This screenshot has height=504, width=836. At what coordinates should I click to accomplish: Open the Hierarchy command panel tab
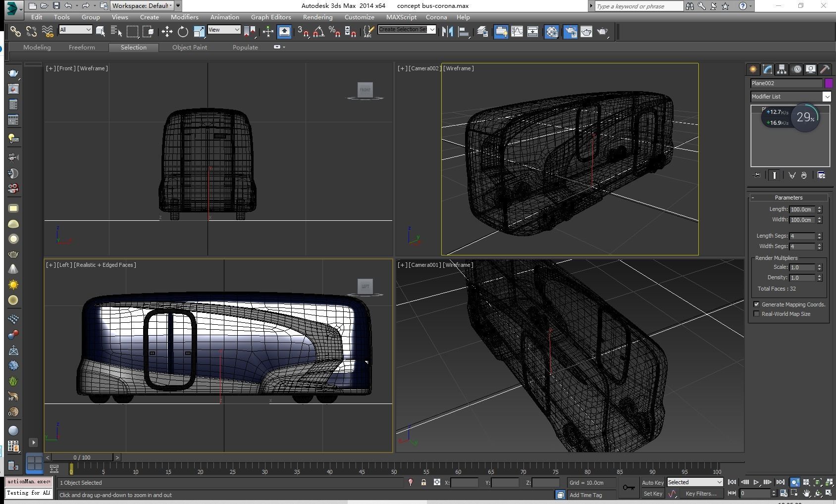tap(782, 69)
